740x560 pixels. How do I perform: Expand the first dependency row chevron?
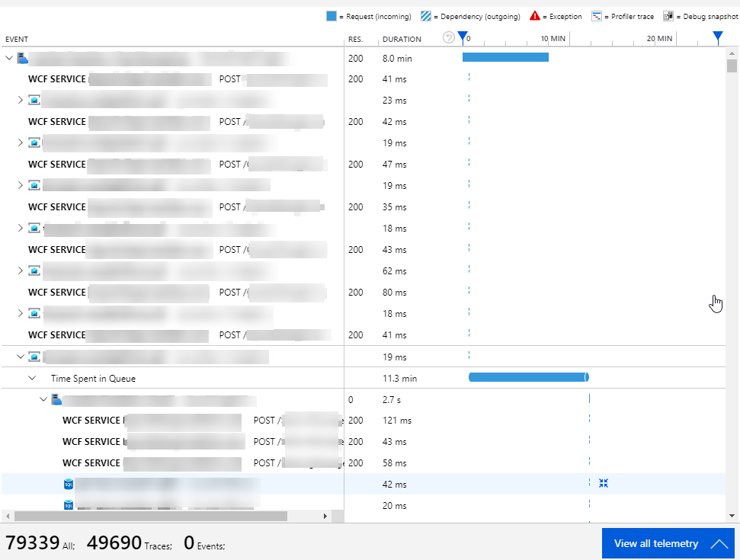pos(20,99)
